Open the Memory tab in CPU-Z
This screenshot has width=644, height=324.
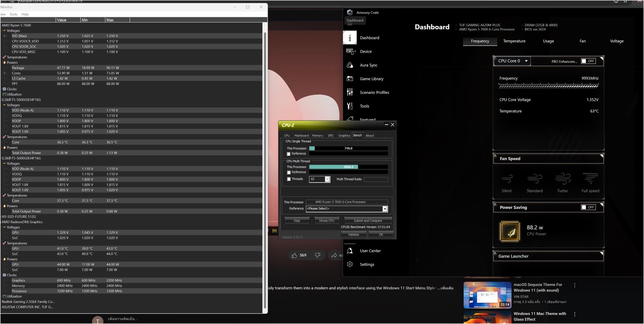click(x=317, y=136)
